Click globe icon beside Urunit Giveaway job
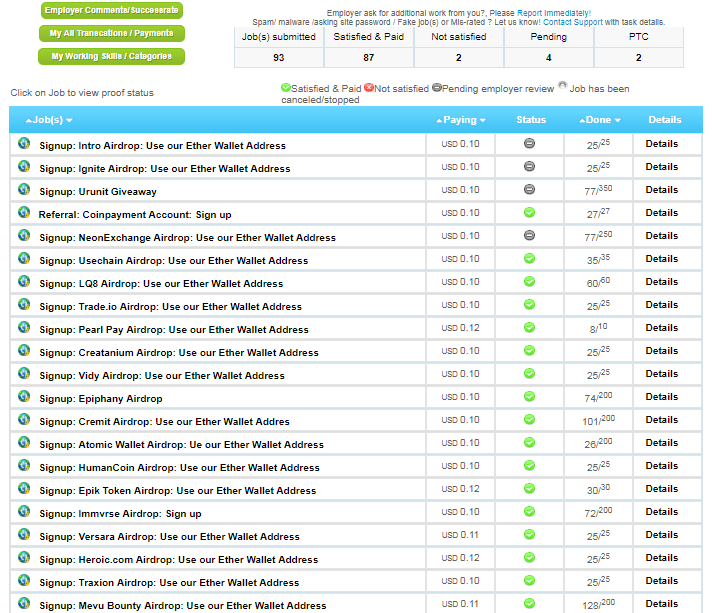The width and height of the screenshot is (712, 613). [24, 189]
